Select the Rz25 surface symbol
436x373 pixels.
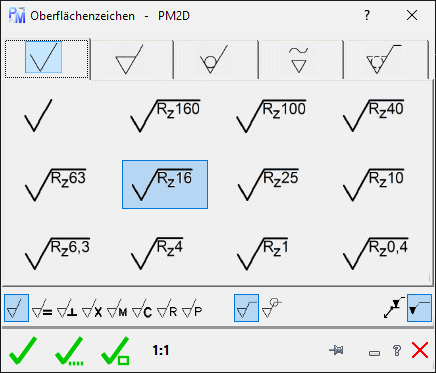tap(269, 184)
